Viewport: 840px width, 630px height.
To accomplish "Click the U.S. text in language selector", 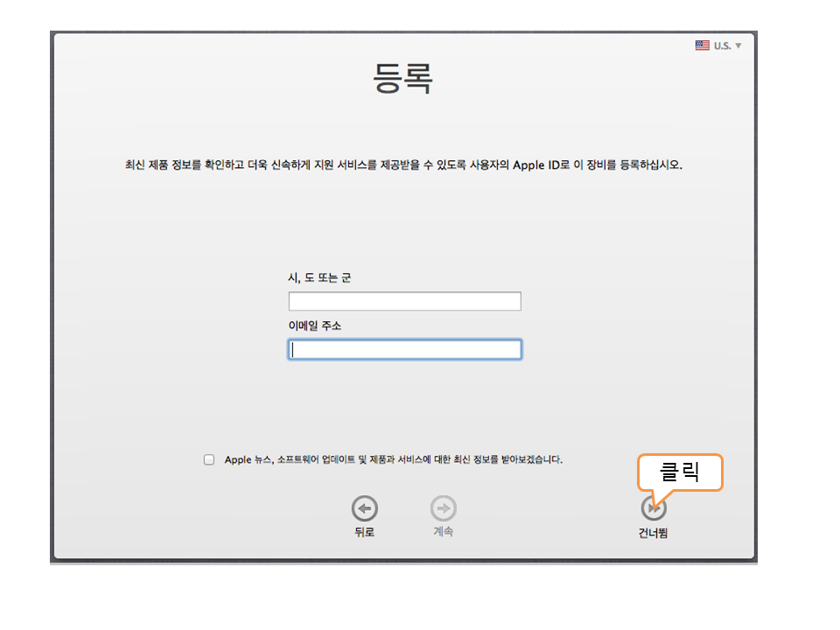I will (722, 45).
